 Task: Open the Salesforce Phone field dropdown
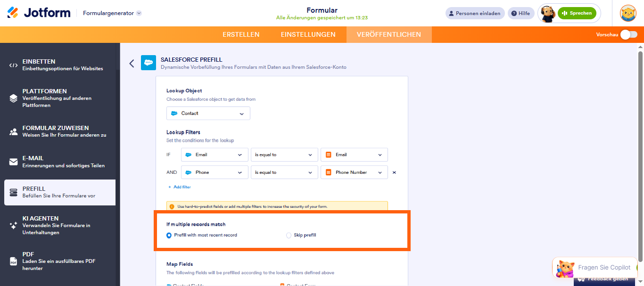215,172
